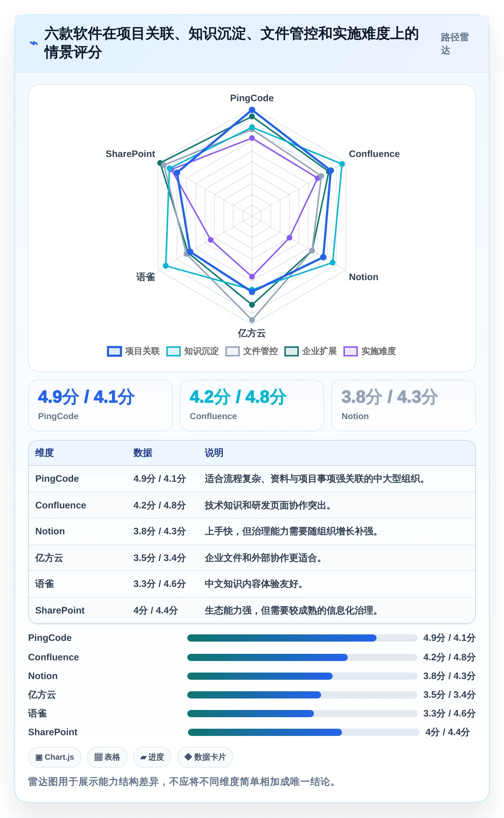Image resolution: width=504 pixels, height=818 pixels.
Task: Click the 维度 column header
Action: coord(45,453)
